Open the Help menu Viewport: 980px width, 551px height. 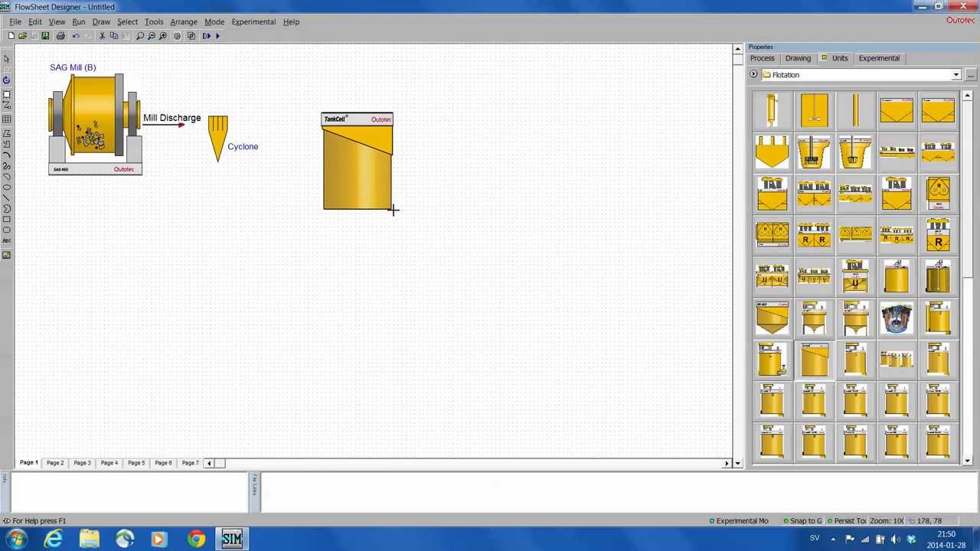tap(291, 21)
